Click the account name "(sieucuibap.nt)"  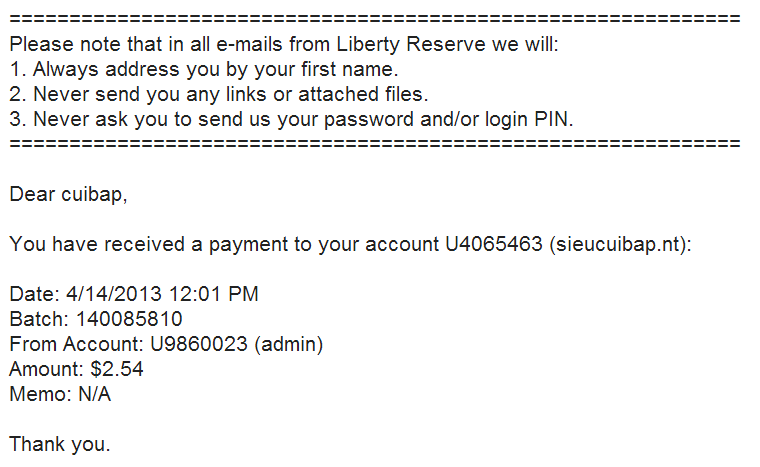(x=620, y=244)
